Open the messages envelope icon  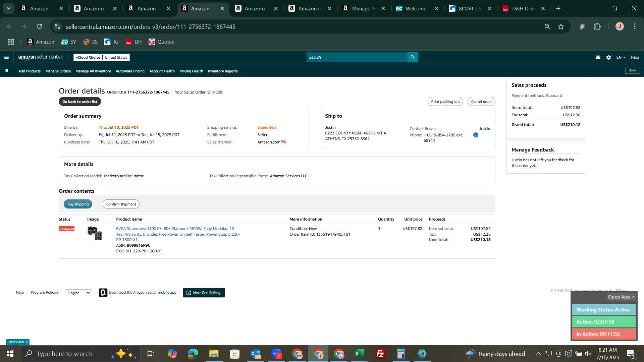pyautogui.click(x=598, y=57)
